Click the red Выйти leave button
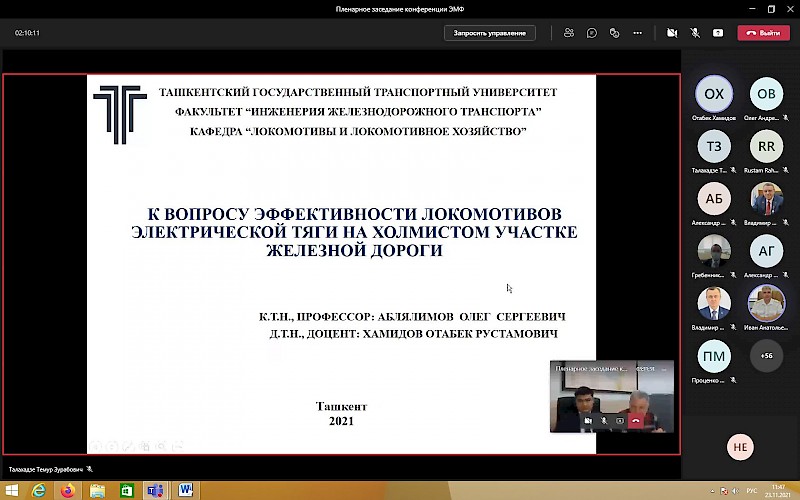 (x=763, y=33)
